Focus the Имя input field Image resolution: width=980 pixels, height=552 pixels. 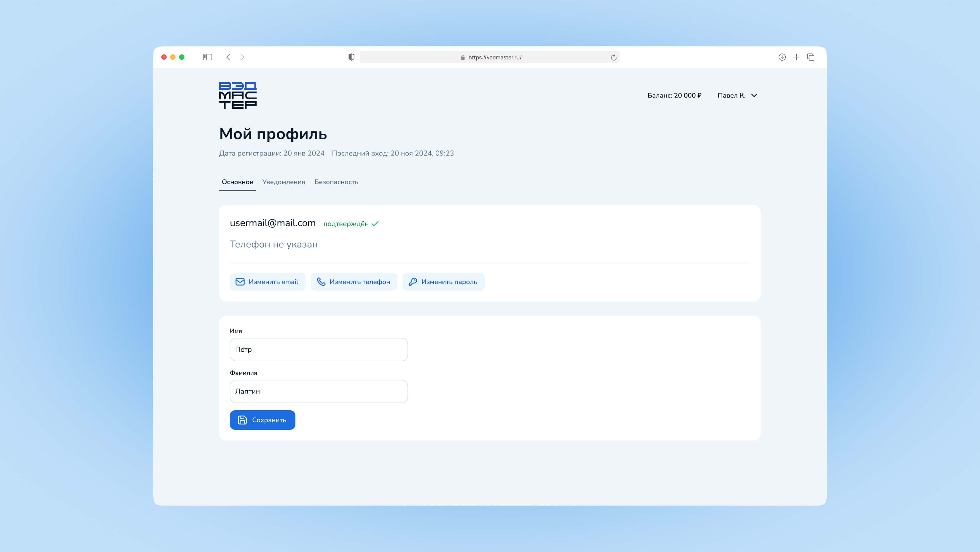(318, 350)
